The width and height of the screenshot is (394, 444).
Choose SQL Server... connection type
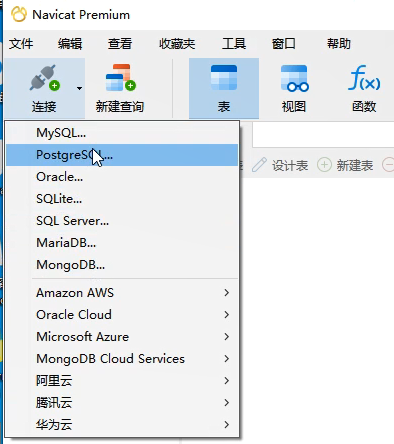(x=122, y=221)
